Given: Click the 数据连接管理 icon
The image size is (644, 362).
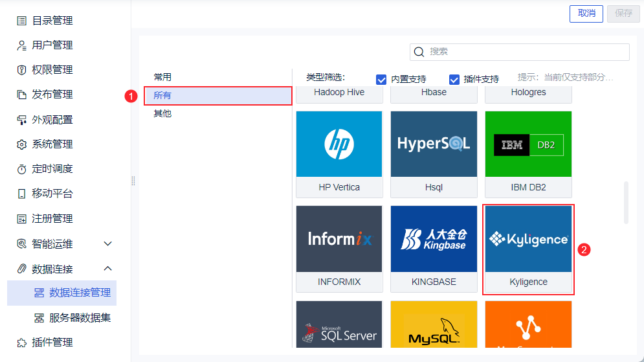Looking at the screenshot, I should click(39, 293).
